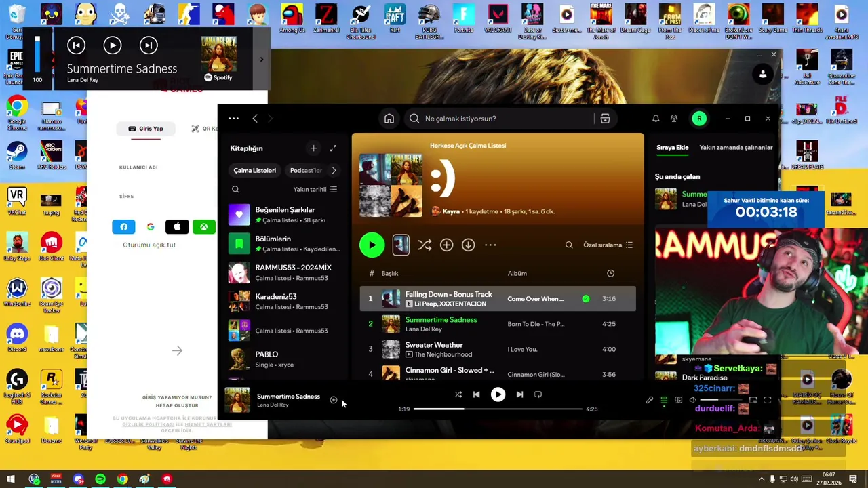Image resolution: width=868 pixels, height=488 pixels.
Task: Toggle playlist shuffle next to cover thumbnail
Action: tap(425, 245)
